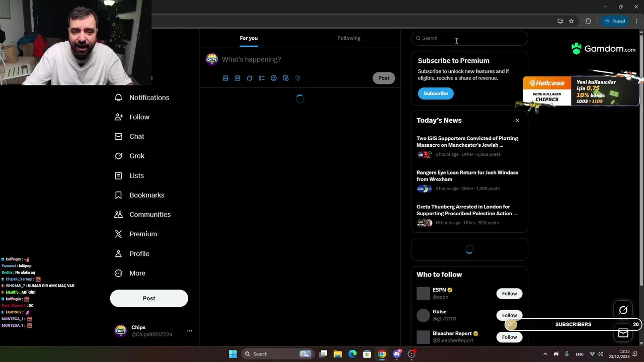Expand the More menu in the sidebar
644x362 pixels.
(130, 273)
